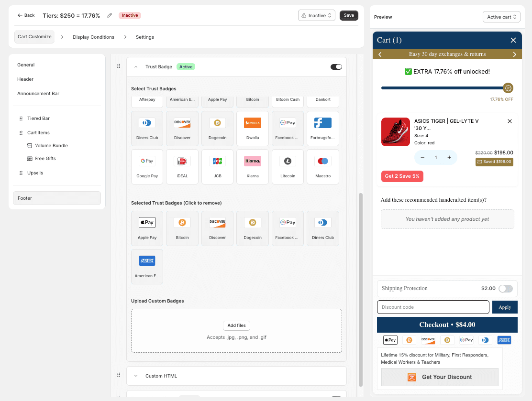Image resolution: width=532 pixels, height=401 pixels.
Task: Add the Discover badge from the select list
Action: click(182, 129)
